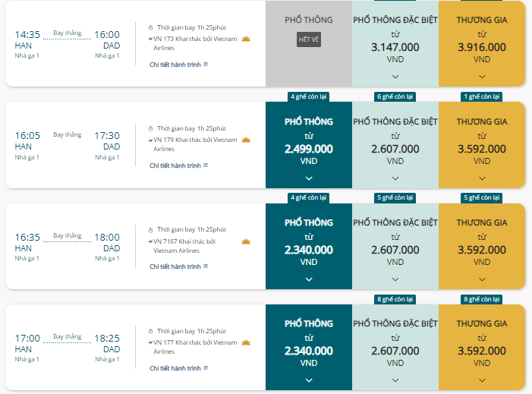Click the lotus logo on flight VN 179
Viewport: 532px width, 394px height.
click(x=246, y=140)
